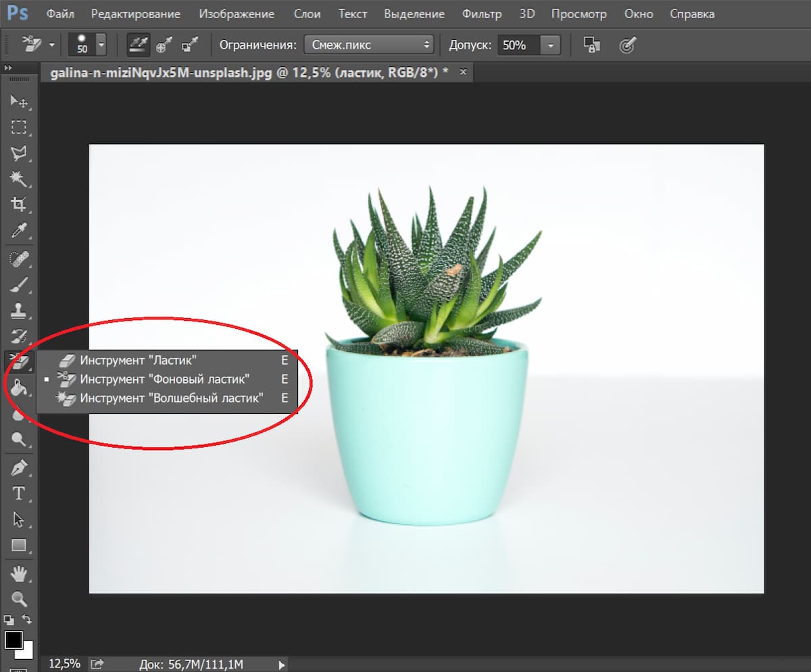Open the Ограничения dropdown set to Смеж.пикс
The width and height of the screenshot is (811, 672).
tap(368, 45)
